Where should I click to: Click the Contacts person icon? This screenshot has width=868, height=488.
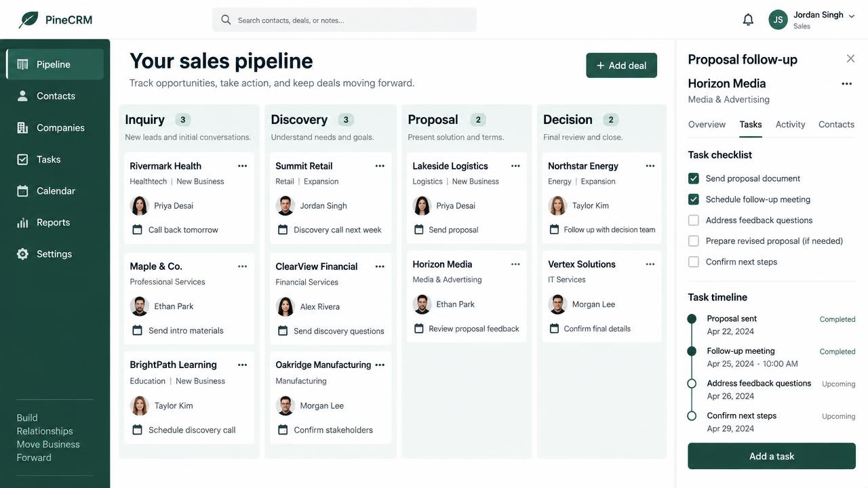22,96
